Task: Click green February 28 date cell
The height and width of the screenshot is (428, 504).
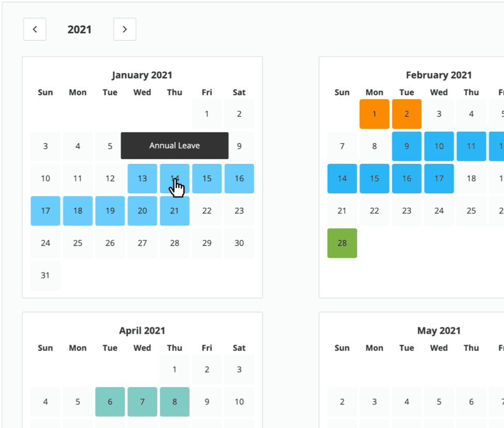Action: [342, 243]
